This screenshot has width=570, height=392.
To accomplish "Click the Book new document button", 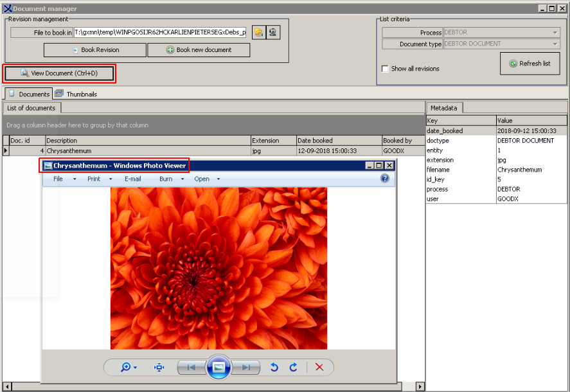I will 199,50.
